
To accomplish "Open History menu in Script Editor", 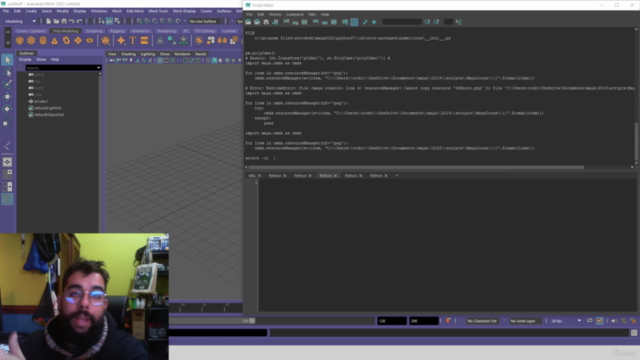I will [x=275, y=14].
